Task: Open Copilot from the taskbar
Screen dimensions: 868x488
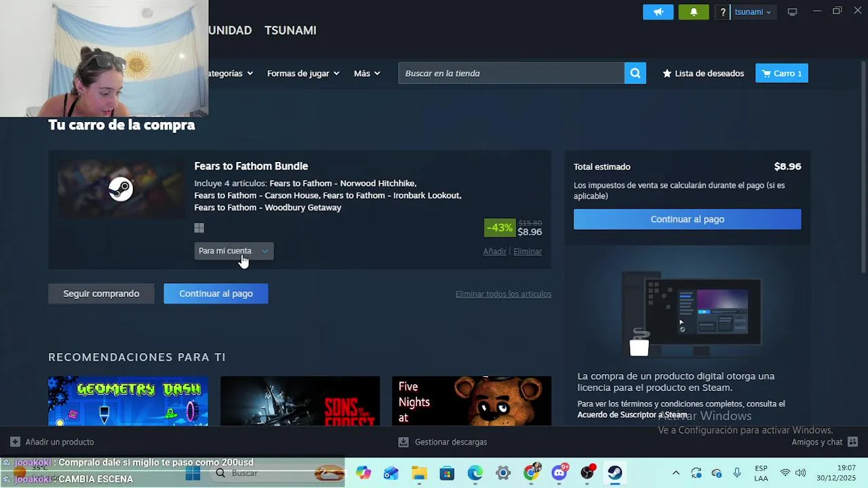Action: tap(363, 473)
